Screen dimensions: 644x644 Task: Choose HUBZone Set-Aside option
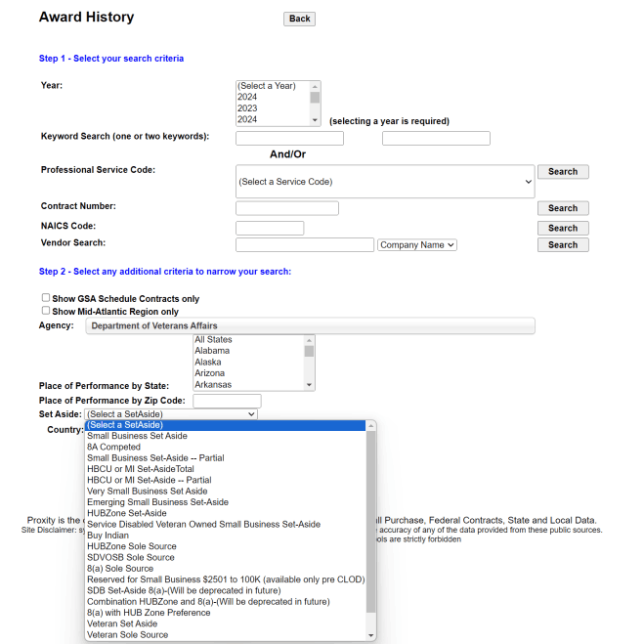225,513
